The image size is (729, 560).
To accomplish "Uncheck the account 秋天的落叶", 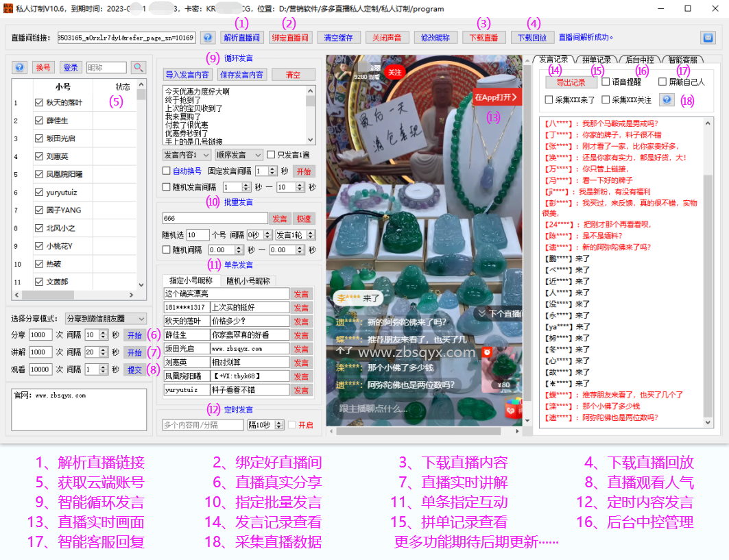I will coord(40,103).
